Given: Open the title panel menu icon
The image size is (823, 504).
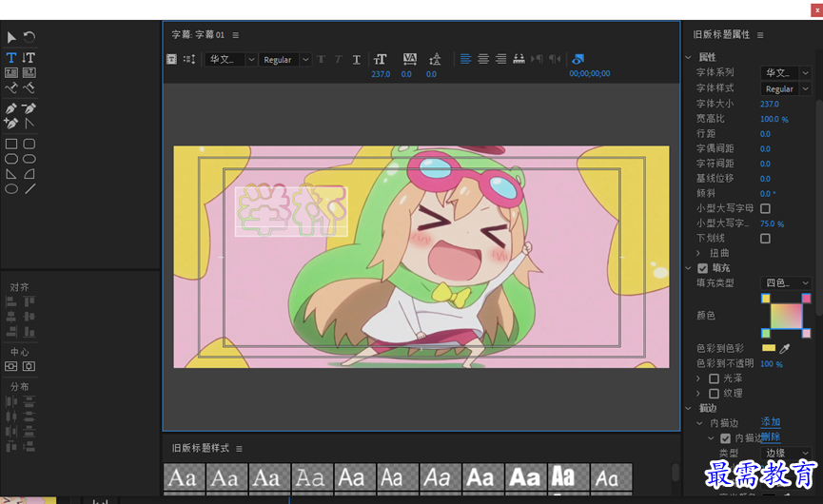Looking at the screenshot, I should pos(236,35).
